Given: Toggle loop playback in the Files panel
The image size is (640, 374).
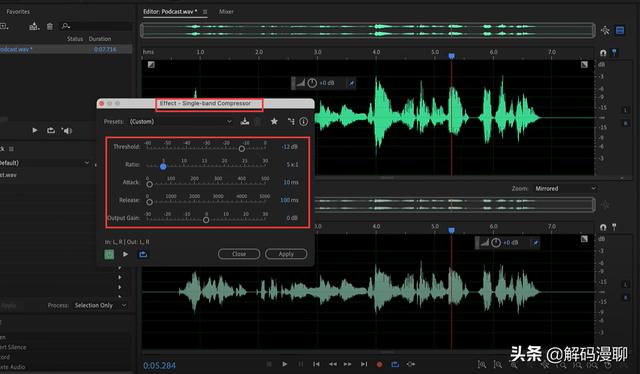Looking at the screenshot, I should click(x=51, y=131).
